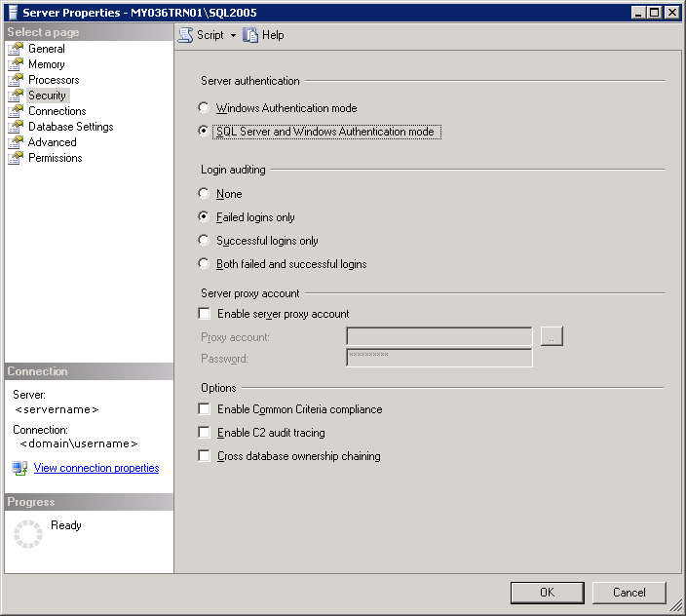Image resolution: width=686 pixels, height=616 pixels.
Task: Go to the Processors page
Action: coord(54,80)
